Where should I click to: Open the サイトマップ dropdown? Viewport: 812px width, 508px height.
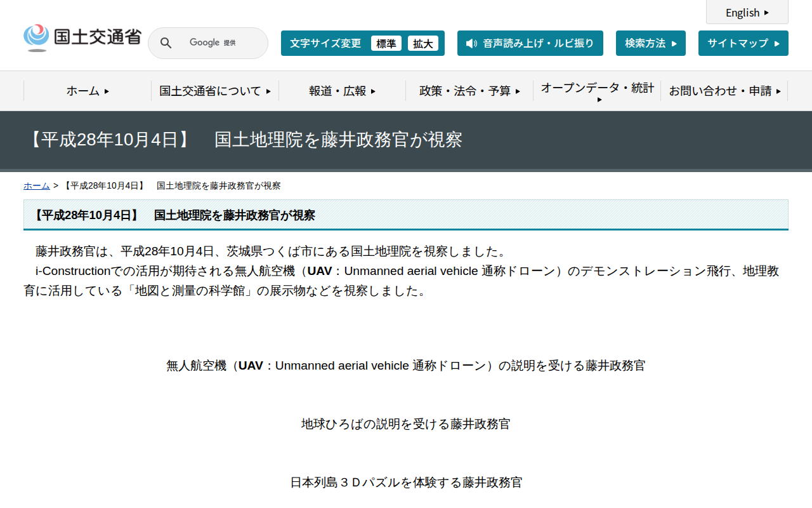743,43
